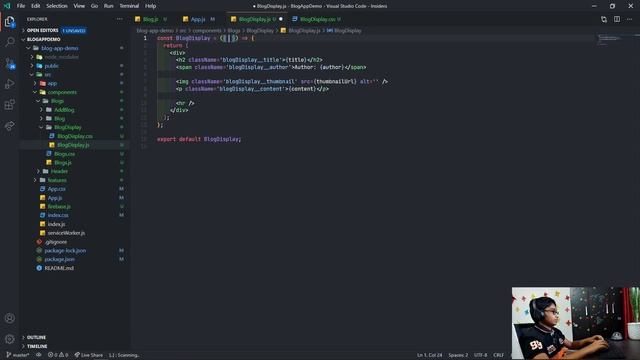Open the Help menu

click(151, 6)
